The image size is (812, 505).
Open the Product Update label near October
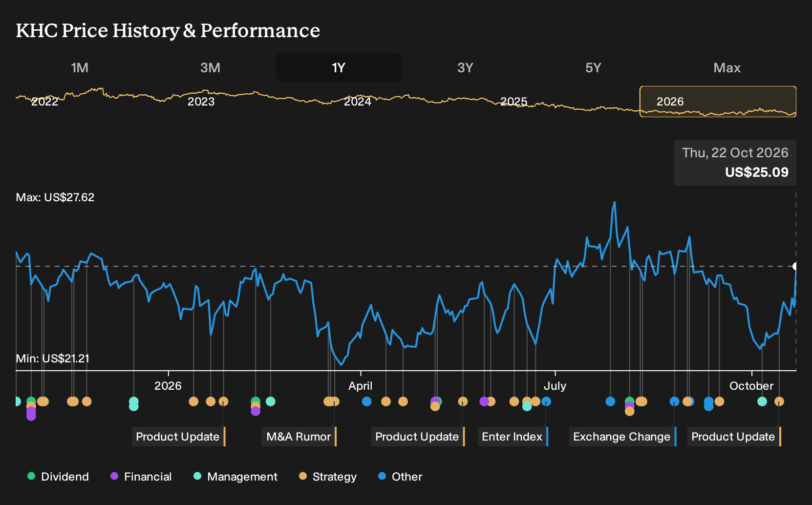pos(733,437)
